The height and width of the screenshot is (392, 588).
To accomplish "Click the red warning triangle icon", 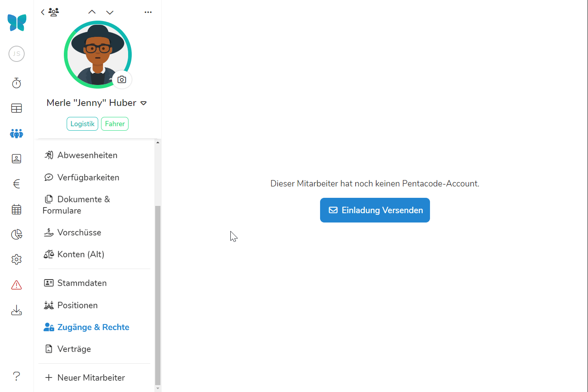I will coord(17,285).
